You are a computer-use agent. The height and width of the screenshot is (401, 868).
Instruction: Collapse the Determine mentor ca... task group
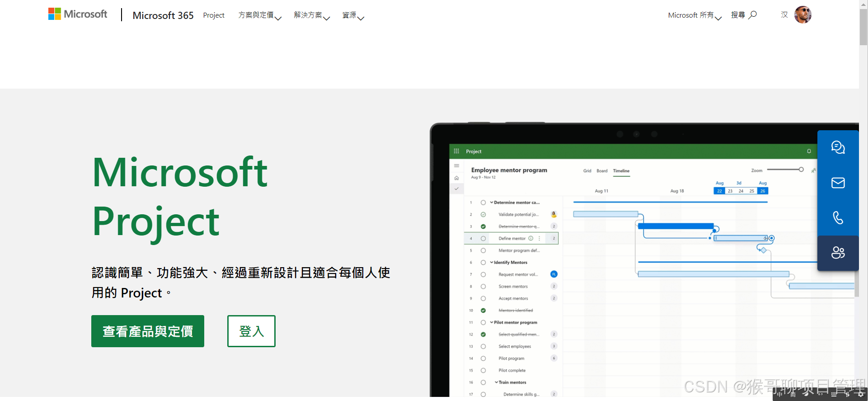tap(492, 203)
